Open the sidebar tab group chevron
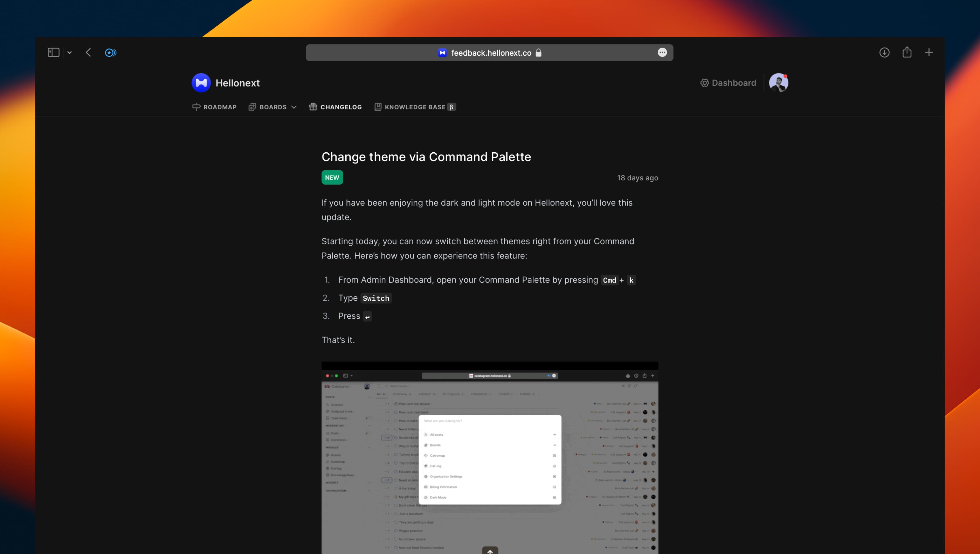 pos(69,52)
